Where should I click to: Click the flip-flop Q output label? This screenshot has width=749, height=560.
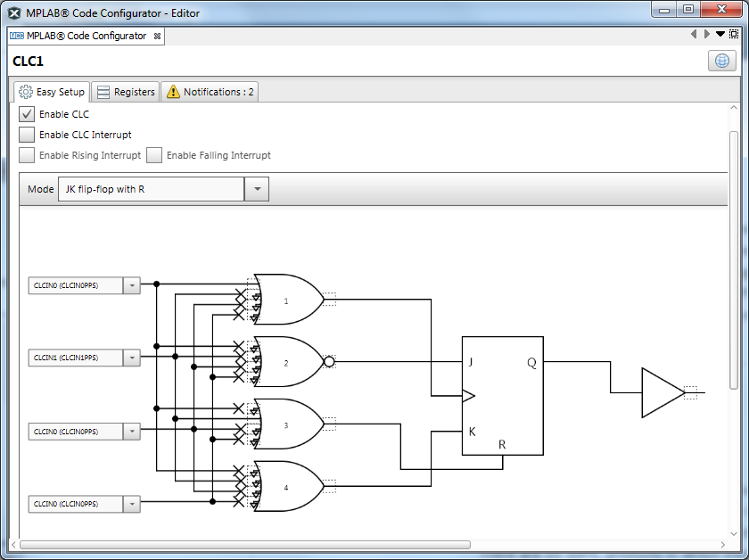531,363
